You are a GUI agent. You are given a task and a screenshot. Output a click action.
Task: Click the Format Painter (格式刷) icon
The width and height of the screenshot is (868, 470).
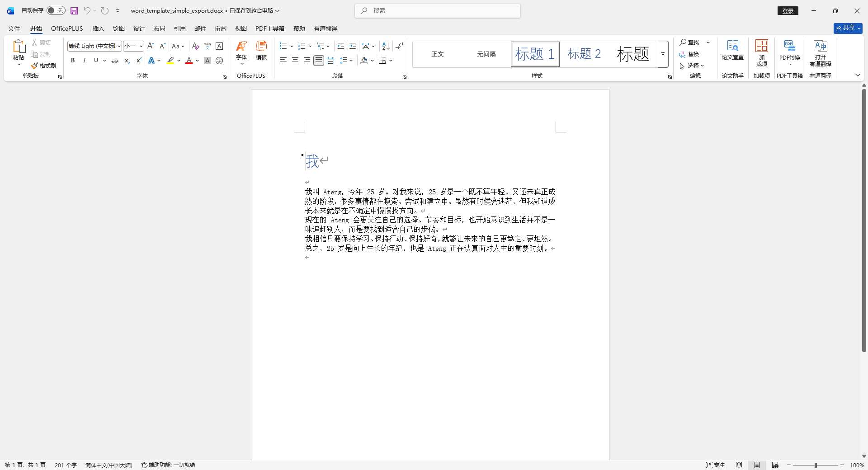tap(34, 66)
